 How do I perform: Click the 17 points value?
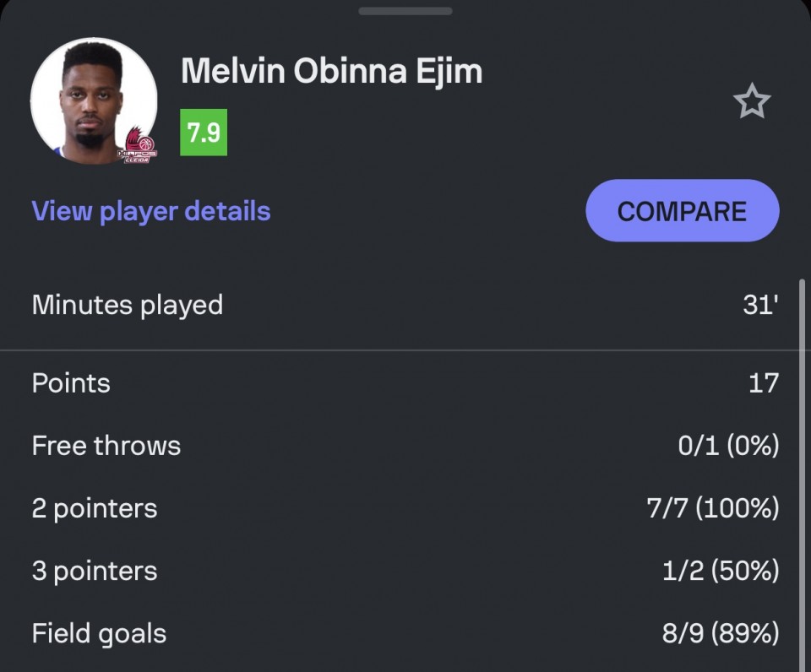point(763,383)
